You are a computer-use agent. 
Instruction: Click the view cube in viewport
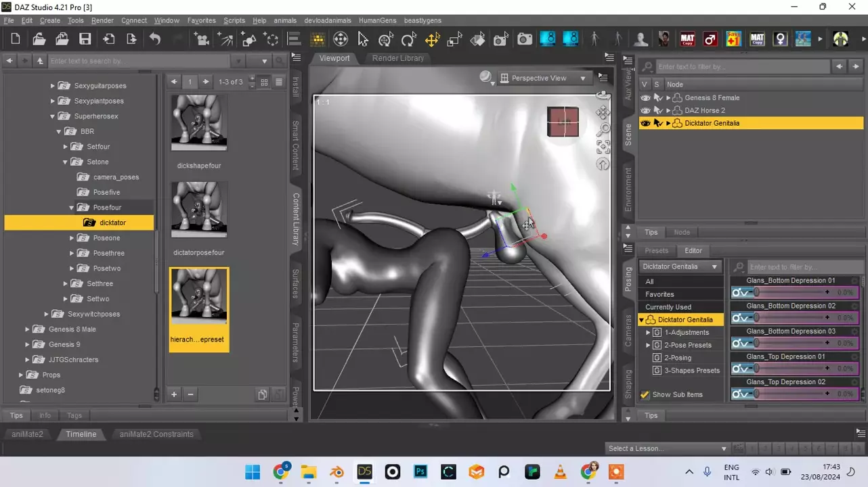[563, 122]
